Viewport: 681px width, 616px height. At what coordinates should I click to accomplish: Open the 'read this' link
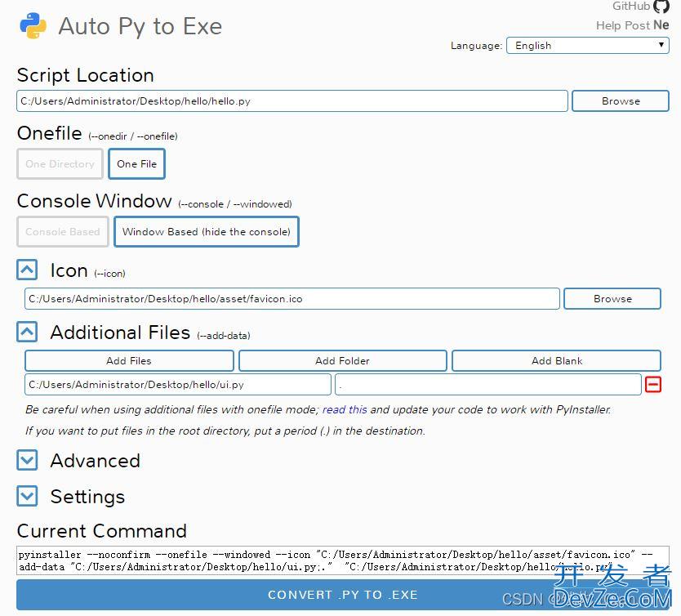coord(345,409)
